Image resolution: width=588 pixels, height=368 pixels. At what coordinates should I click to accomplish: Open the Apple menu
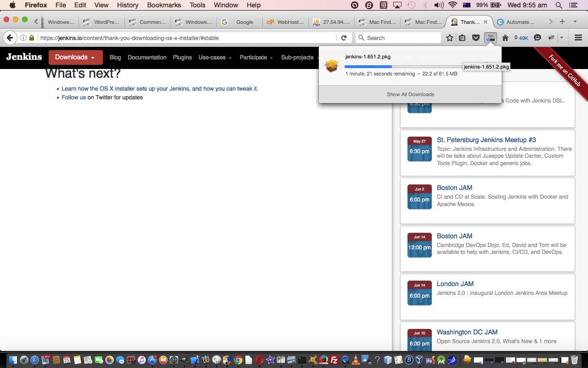click(12, 5)
